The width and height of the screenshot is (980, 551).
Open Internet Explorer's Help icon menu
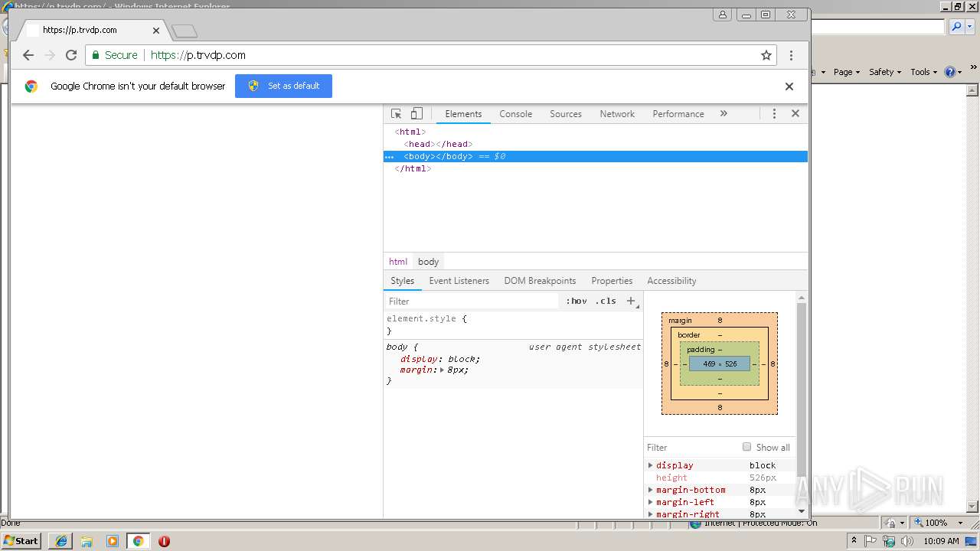coord(952,72)
